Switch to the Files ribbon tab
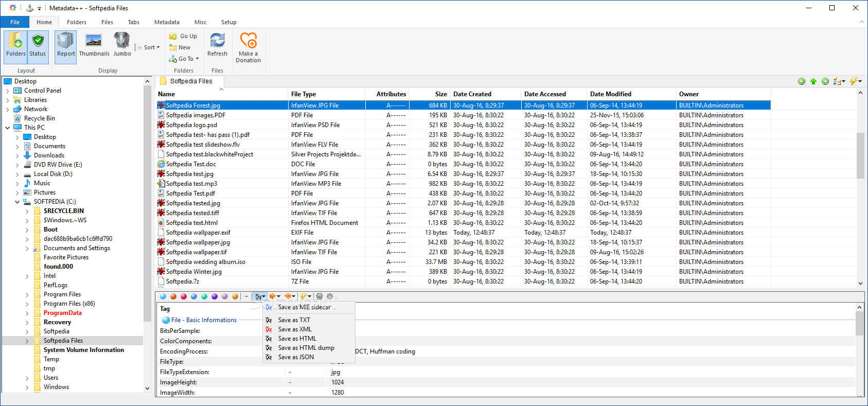Viewport: 868px width, 406px height. click(107, 22)
